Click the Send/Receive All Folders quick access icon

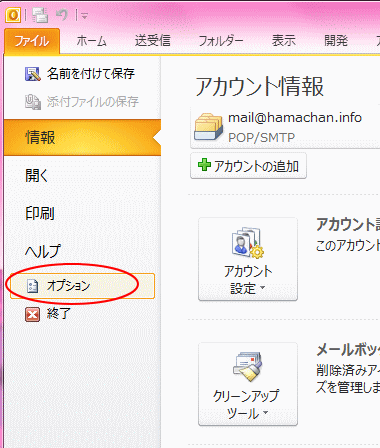[x=40, y=15]
